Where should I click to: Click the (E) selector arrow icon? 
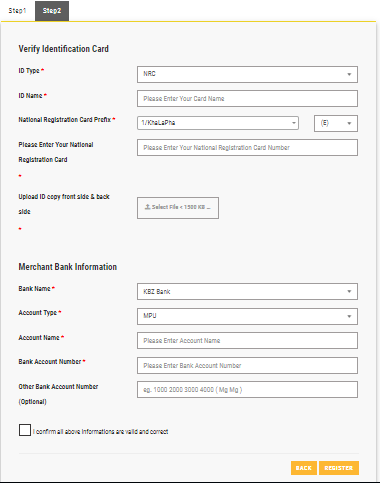click(349, 123)
